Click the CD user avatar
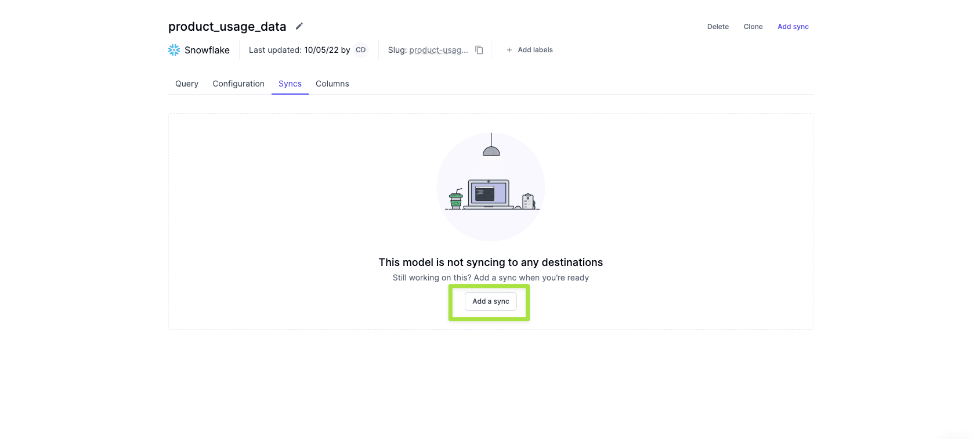 pos(361,50)
